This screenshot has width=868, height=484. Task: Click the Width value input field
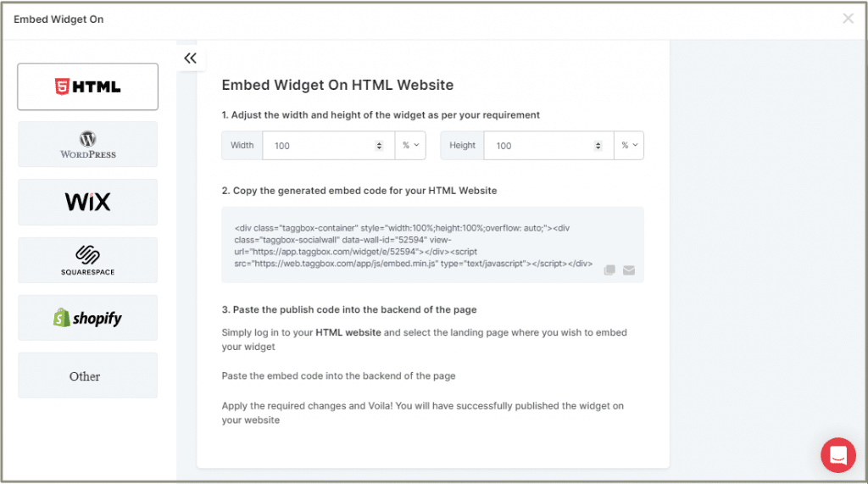pos(318,146)
